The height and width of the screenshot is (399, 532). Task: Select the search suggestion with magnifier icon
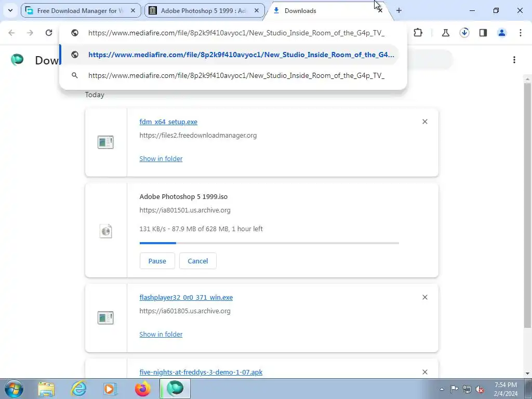pos(229,75)
